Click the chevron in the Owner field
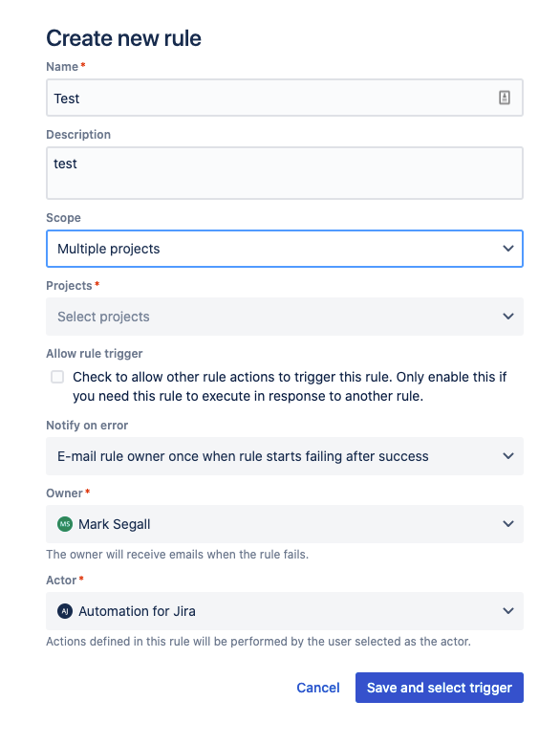 (508, 524)
